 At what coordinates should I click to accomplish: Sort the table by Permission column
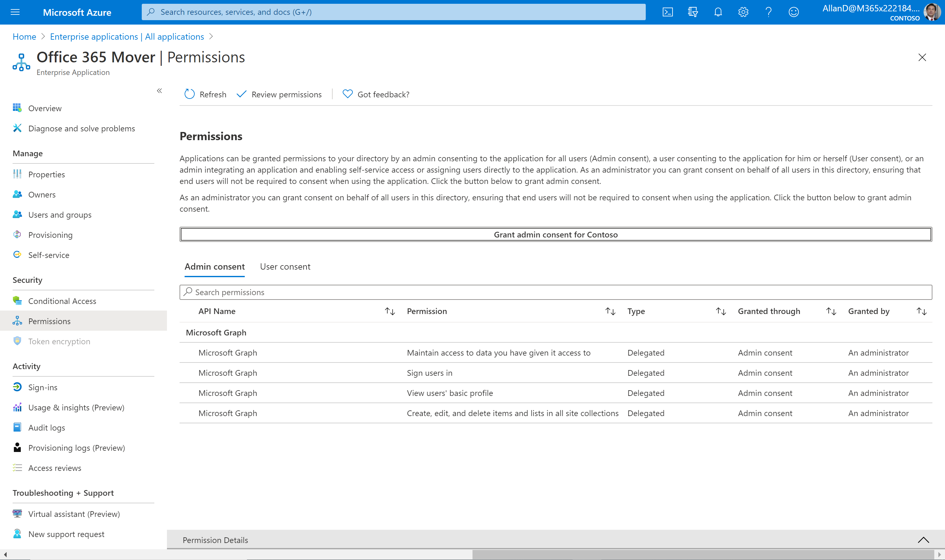pos(610,311)
